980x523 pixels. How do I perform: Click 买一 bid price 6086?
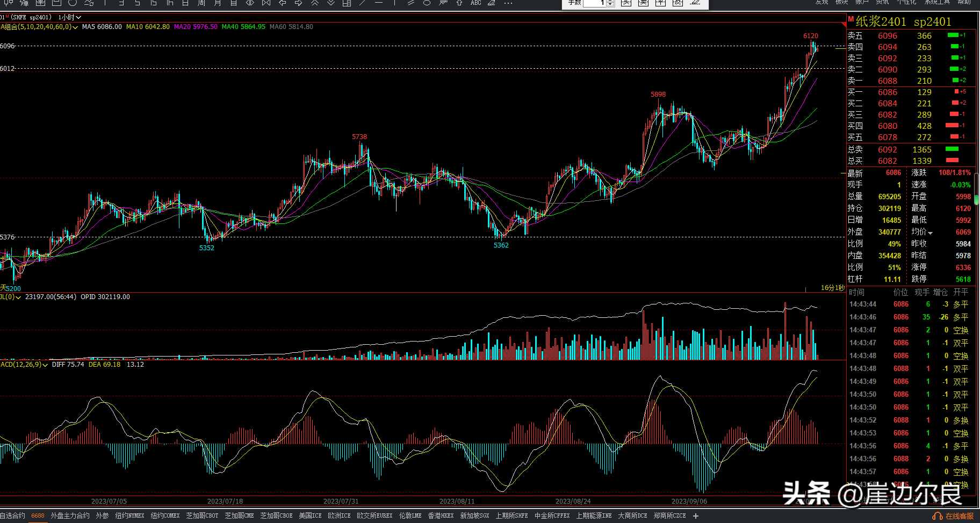888,92
